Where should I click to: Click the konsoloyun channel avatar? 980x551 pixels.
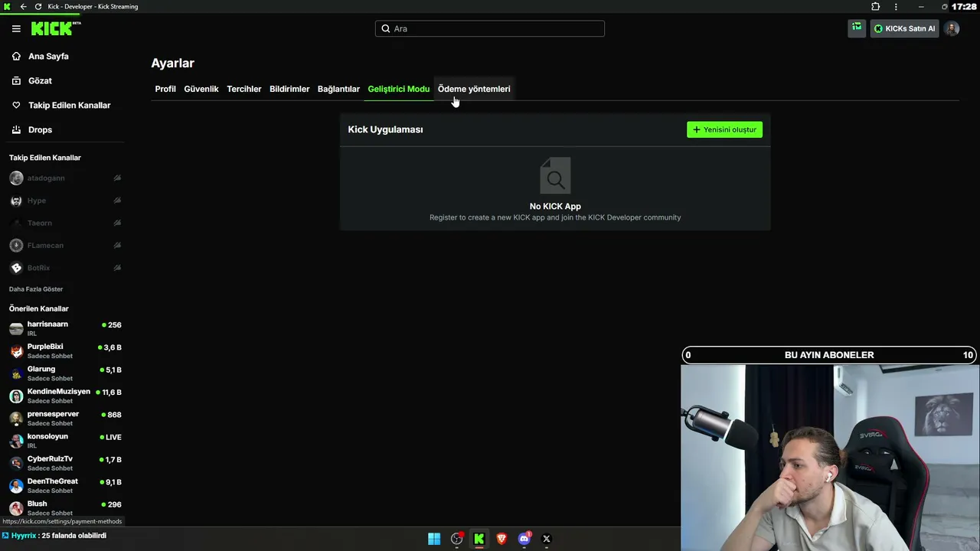[16, 441]
